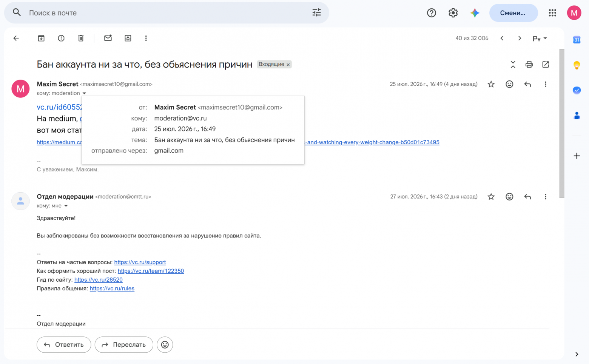Open the https://vc.ru/support link
The height and width of the screenshot is (364, 589).
pyautogui.click(x=140, y=262)
